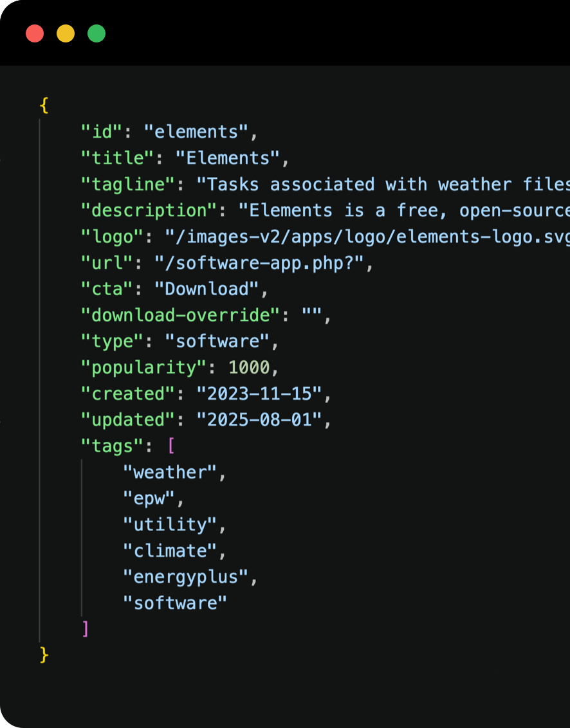570x728 pixels.
Task: Click the "type" key
Action: (x=112, y=341)
